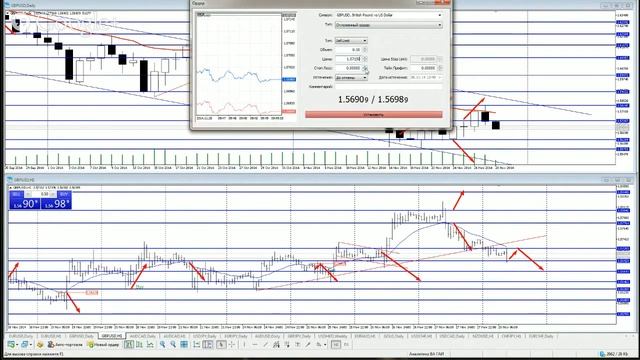Click the tick chart preview in order dialog
The height and width of the screenshot is (360, 640).
click(239, 64)
